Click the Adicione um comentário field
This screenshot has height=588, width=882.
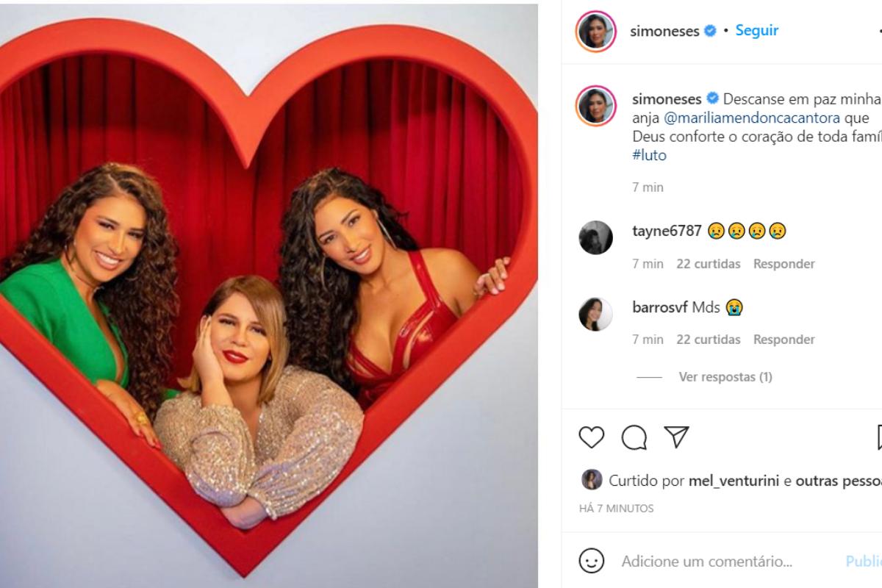tap(706, 562)
